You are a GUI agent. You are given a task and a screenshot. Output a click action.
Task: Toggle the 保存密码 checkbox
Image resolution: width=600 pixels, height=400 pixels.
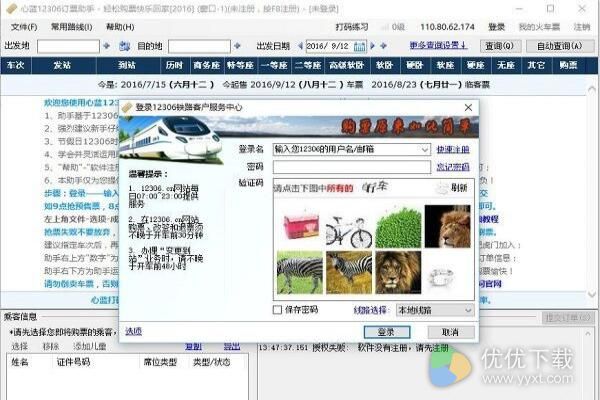click(277, 310)
